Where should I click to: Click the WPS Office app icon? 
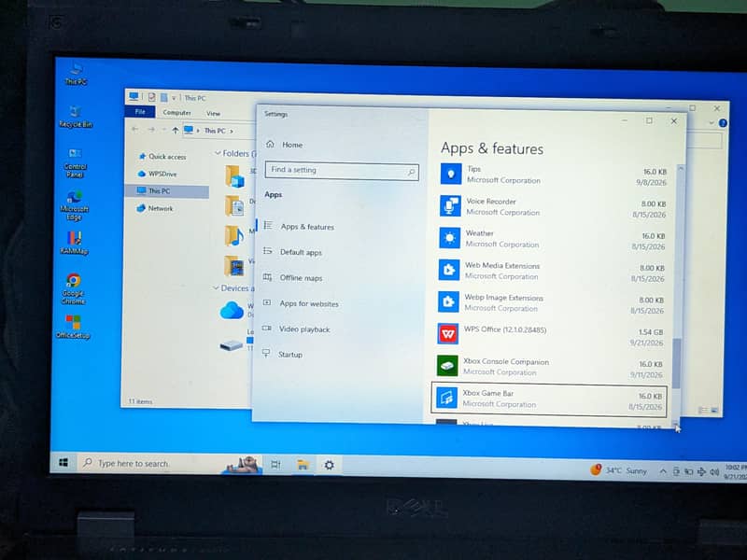[x=448, y=334]
